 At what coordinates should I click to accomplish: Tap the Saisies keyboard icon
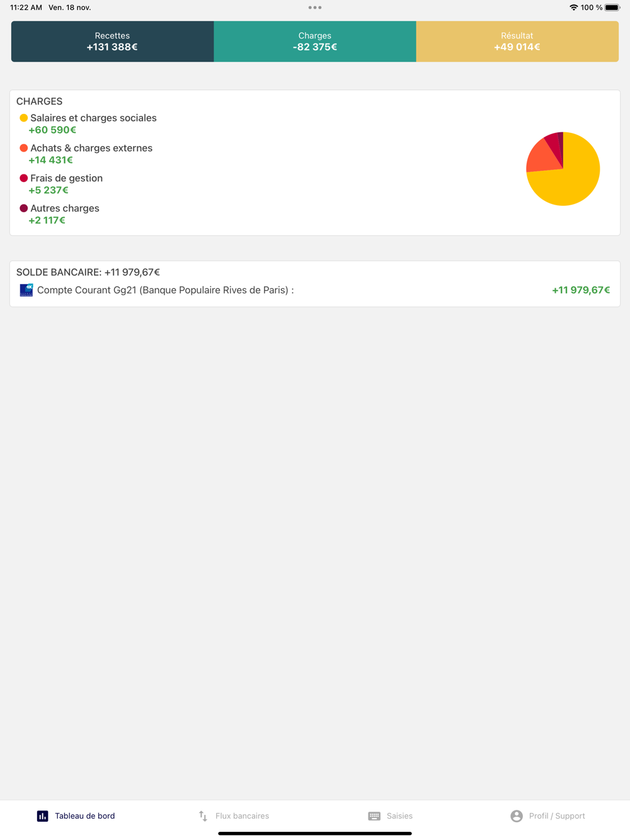374,816
